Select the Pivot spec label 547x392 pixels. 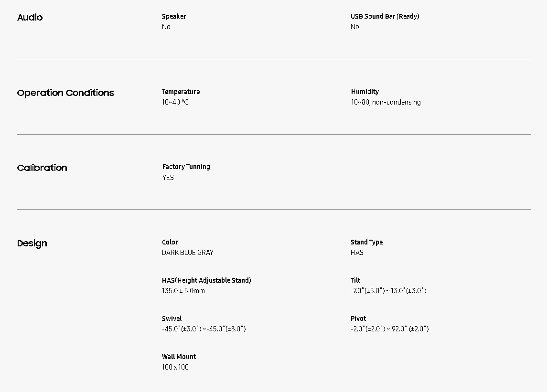358,318
